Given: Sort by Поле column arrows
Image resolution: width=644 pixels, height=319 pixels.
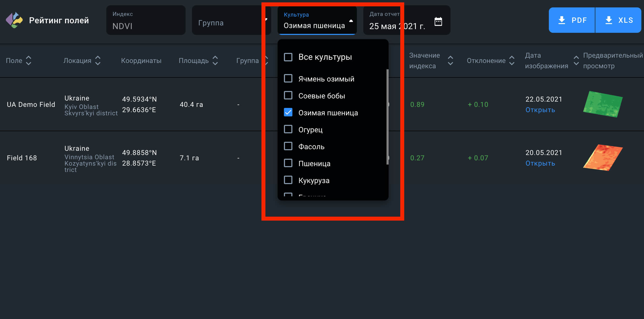Looking at the screenshot, I should pos(29,61).
